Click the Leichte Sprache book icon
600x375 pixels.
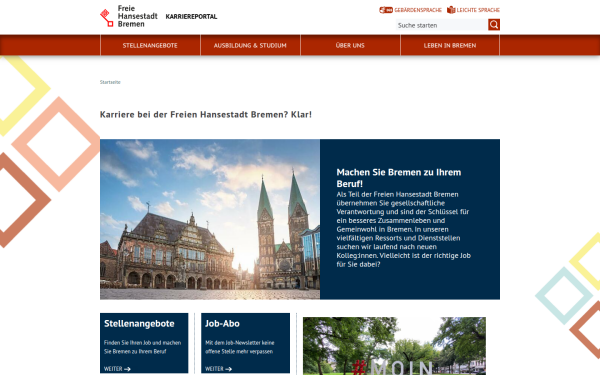tap(451, 10)
